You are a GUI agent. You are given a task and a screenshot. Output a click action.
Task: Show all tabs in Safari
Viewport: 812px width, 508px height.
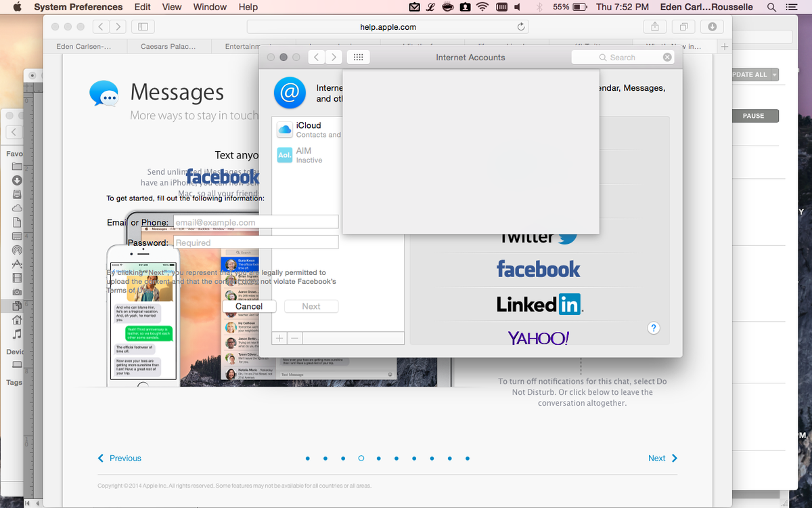pyautogui.click(x=683, y=27)
